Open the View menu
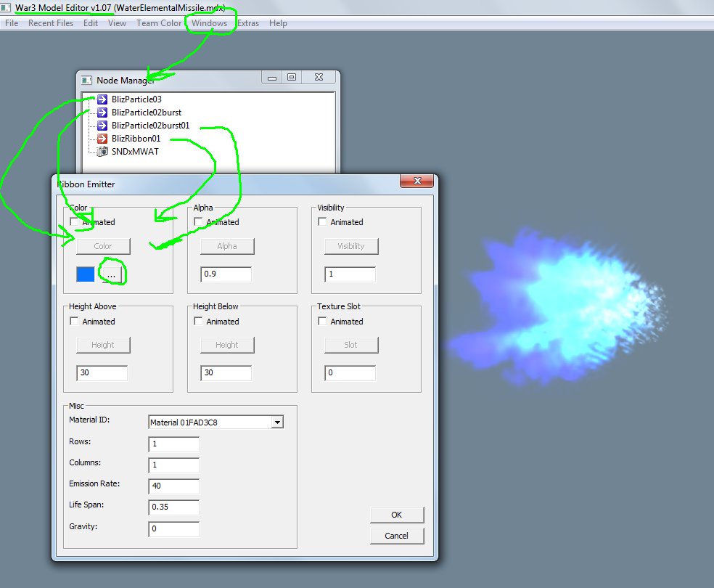The height and width of the screenshot is (588, 714). [117, 23]
